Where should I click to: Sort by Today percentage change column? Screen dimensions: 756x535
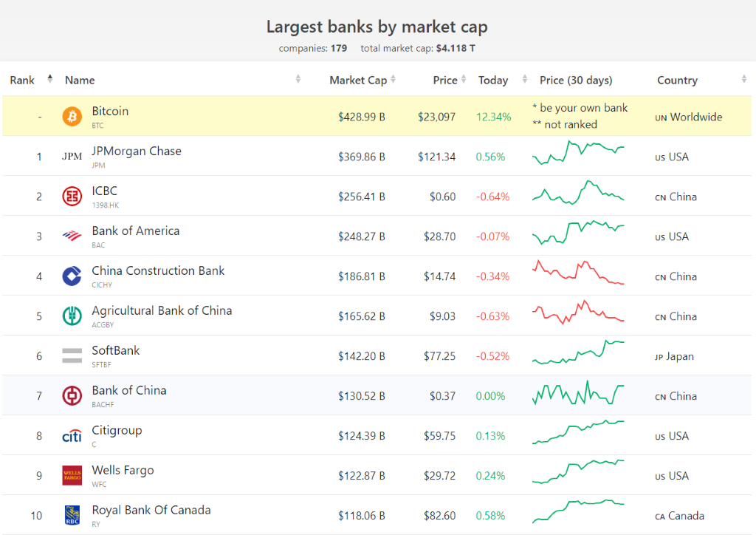pyautogui.click(x=493, y=80)
